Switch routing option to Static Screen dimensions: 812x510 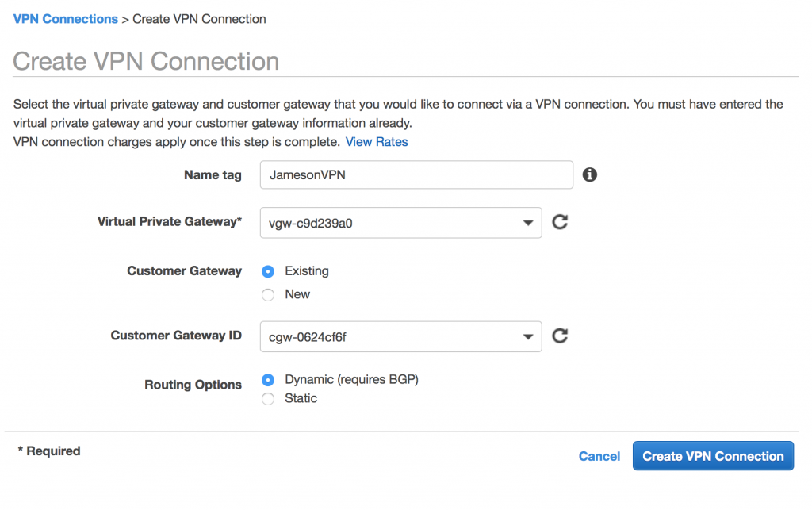(x=268, y=399)
